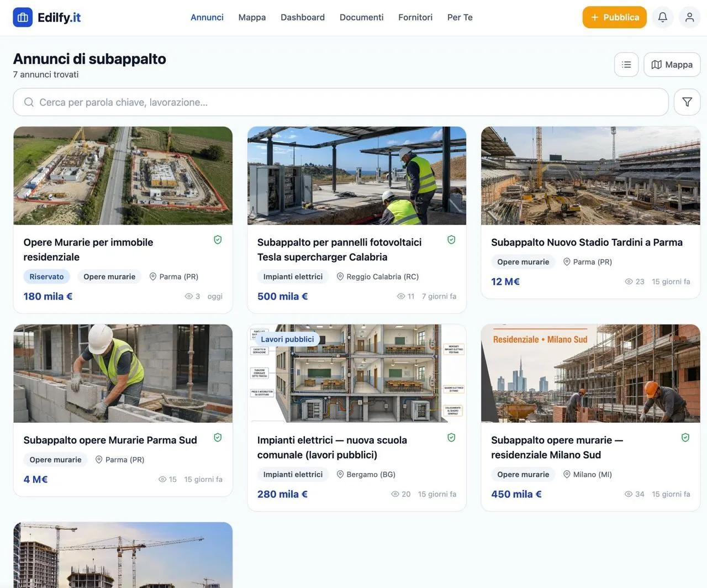Viewport: 707px width, 588px height.
Task: Click the 280 mila € price
Action: [282, 494]
